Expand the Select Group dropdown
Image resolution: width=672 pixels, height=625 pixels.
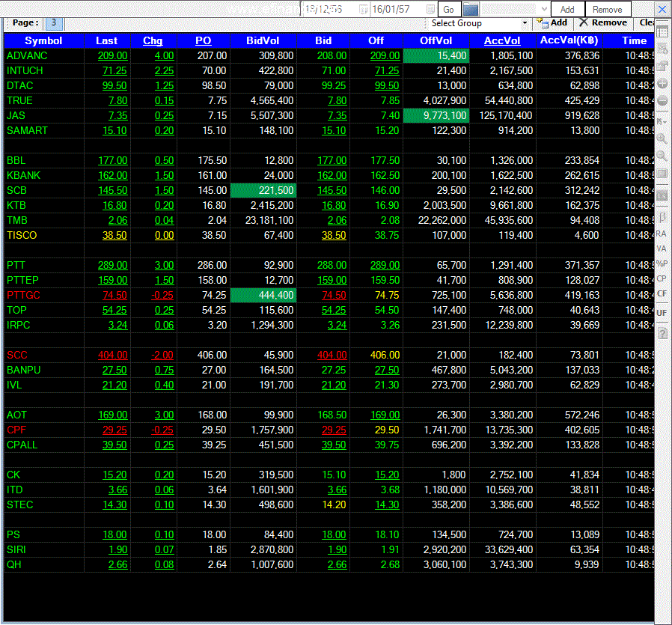524,22
